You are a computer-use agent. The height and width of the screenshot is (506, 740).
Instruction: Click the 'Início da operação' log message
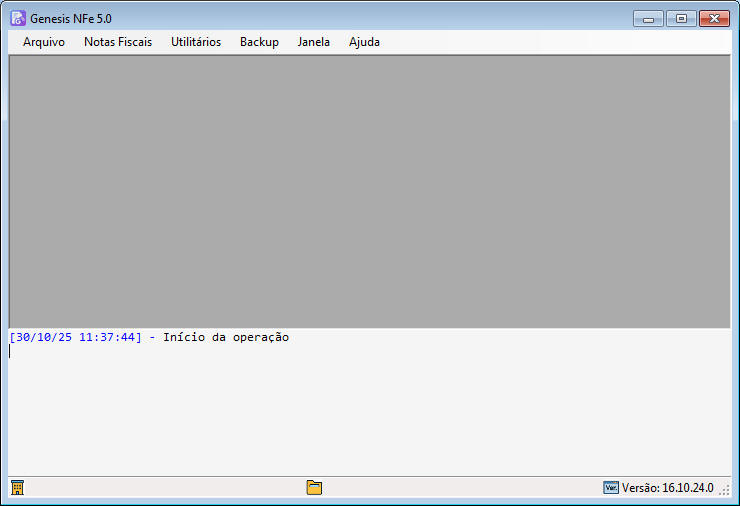click(225, 338)
